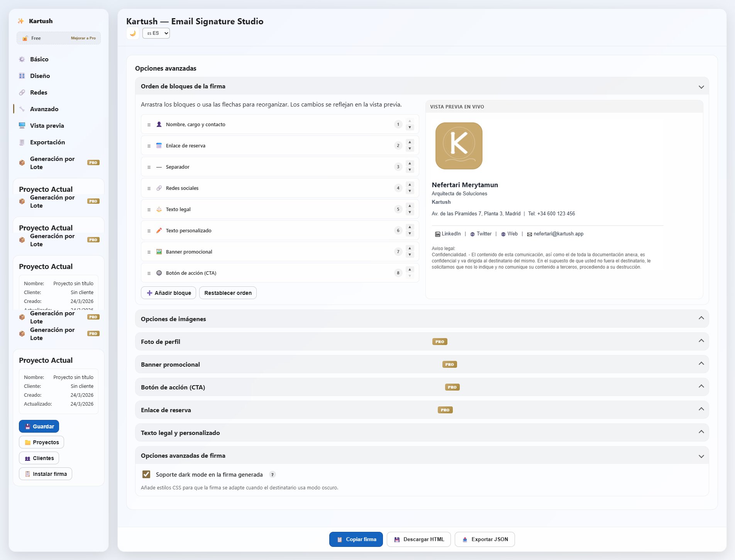Click the Copiar firma button
This screenshot has height=560, width=735.
click(356, 539)
